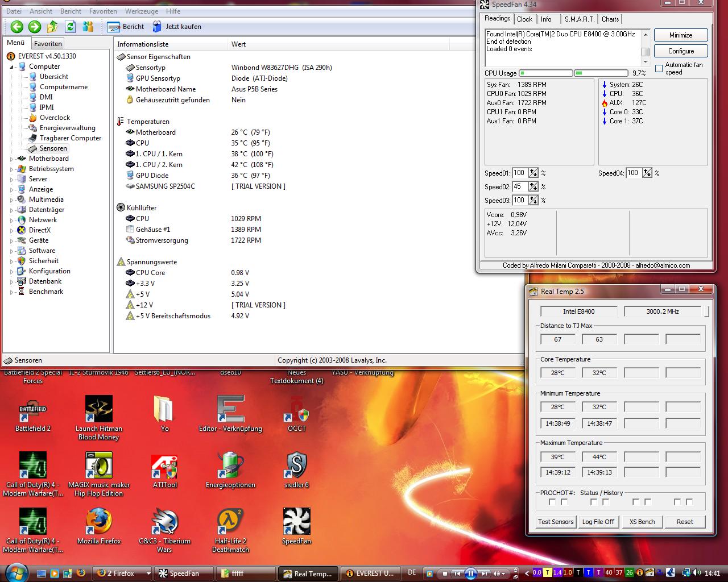Launch Hitman Blood Money desktop icon
The height and width of the screenshot is (582, 728).
pos(99,419)
